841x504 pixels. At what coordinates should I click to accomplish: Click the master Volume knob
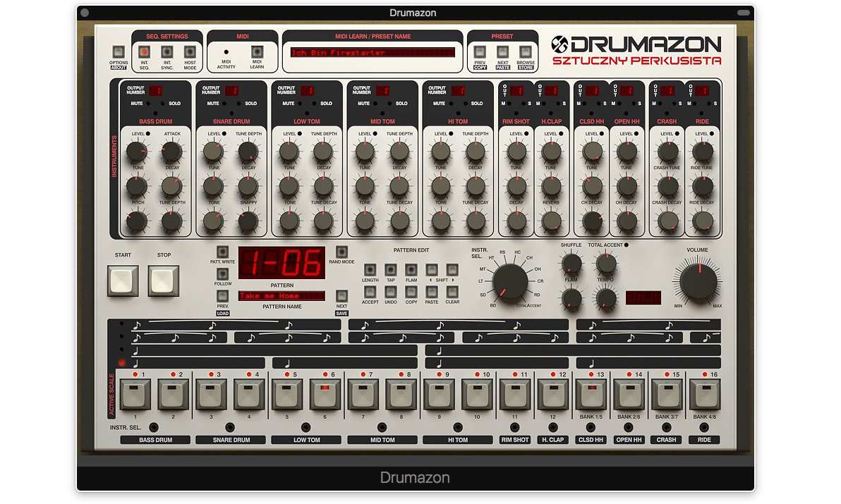(698, 282)
